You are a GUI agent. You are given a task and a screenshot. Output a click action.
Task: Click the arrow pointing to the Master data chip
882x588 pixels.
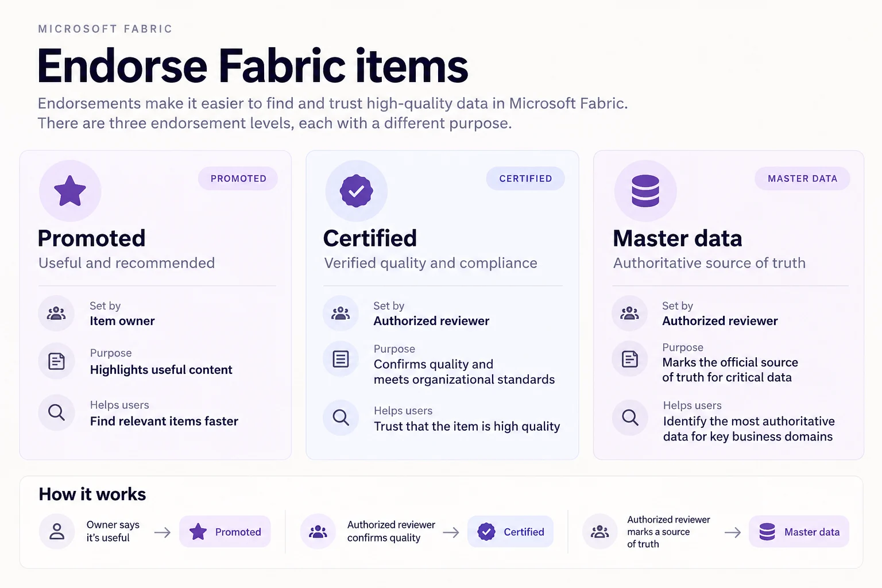pyautogui.click(x=733, y=532)
